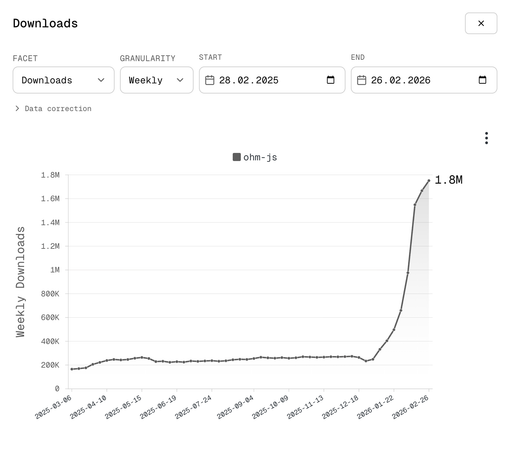Image resolution: width=510 pixels, height=451 pixels.
Task: Click the FACET field label
Action: click(x=25, y=58)
